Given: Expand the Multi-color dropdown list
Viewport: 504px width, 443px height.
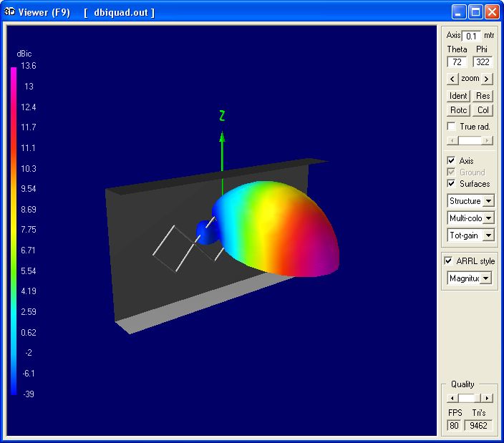Looking at the screenshot, I should tap(488, 218).
